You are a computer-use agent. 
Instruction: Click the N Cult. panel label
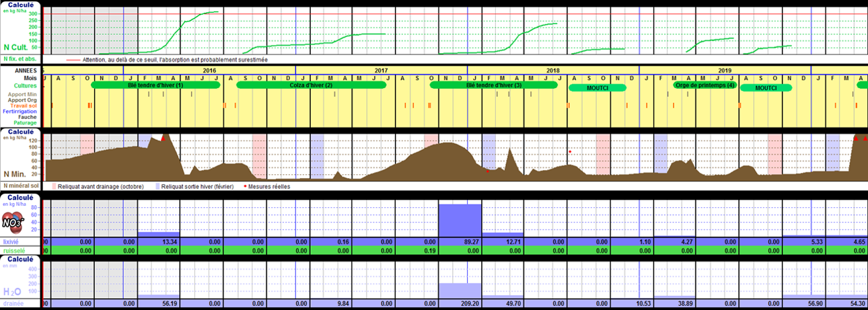click(17, 48)
